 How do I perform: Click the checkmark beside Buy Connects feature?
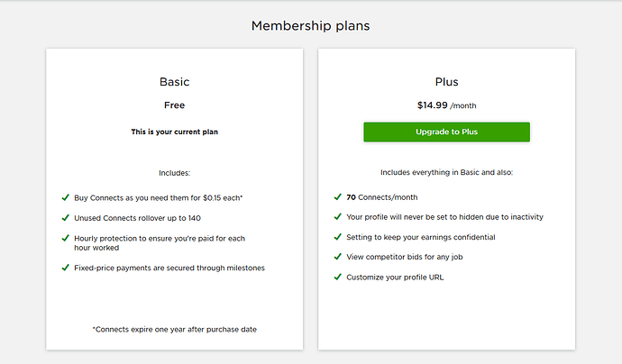66,196
